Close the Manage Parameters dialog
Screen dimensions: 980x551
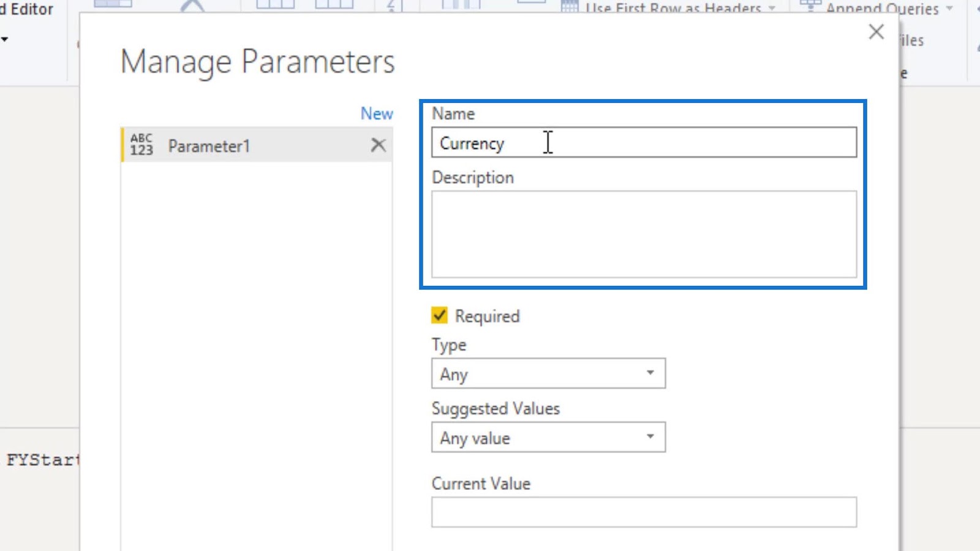pos(876,32)
